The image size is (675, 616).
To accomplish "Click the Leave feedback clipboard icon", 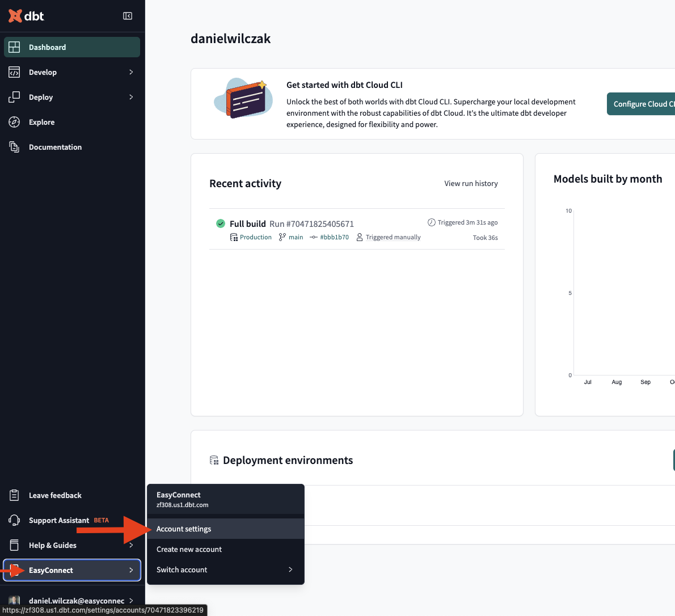I will 14,495.
